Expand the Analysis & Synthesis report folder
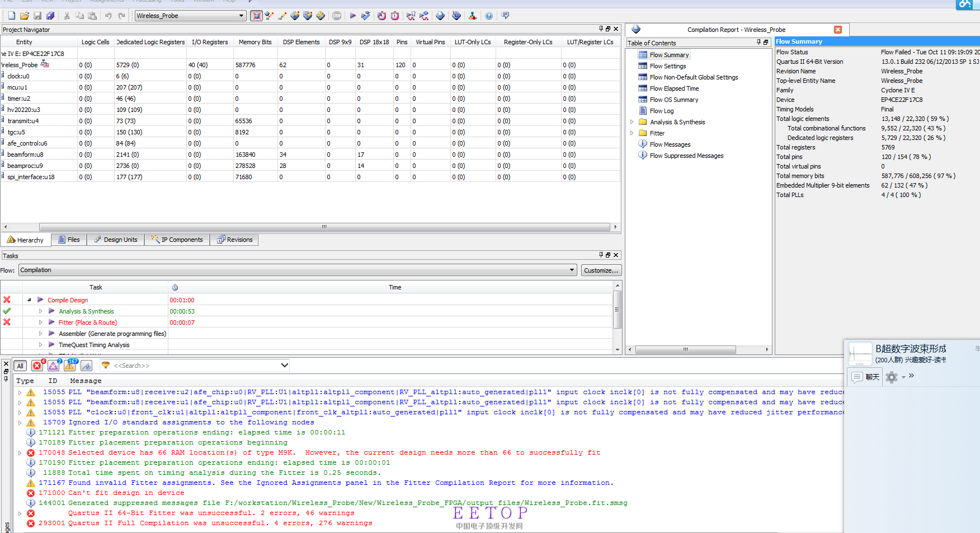980x533 pixels. 632,122
